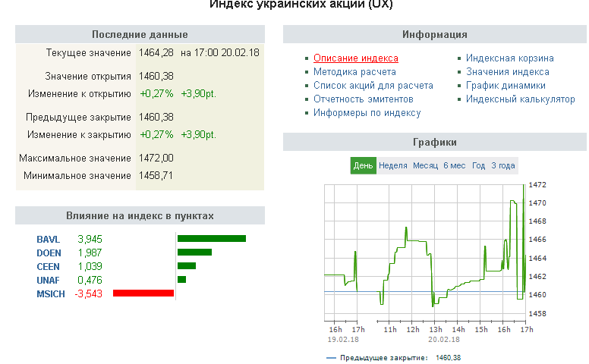Switch chart to 6 мес tab

(x=454, y=165)
